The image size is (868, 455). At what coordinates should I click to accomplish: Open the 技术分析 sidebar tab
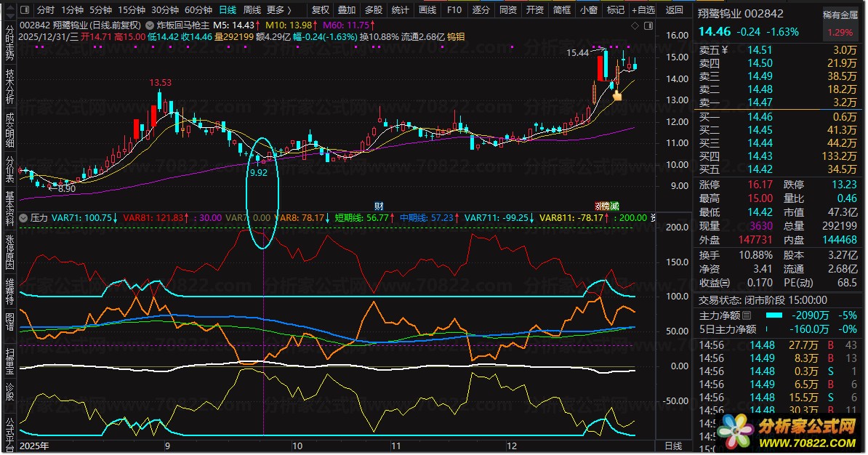click(9, 88)
